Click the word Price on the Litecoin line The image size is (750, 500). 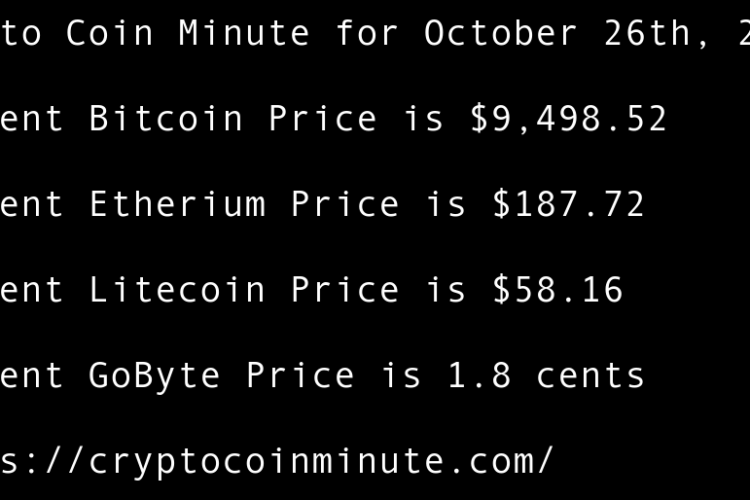click(x=345, y=290)
